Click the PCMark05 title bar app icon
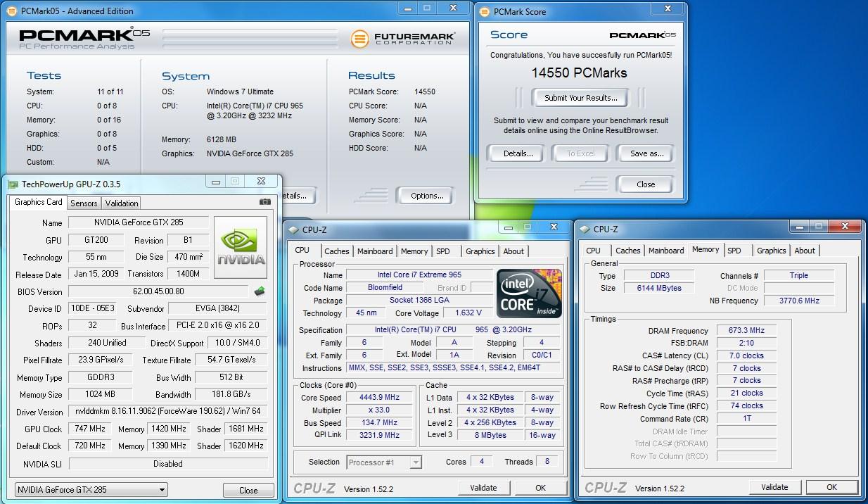 (x=13, y=11)
